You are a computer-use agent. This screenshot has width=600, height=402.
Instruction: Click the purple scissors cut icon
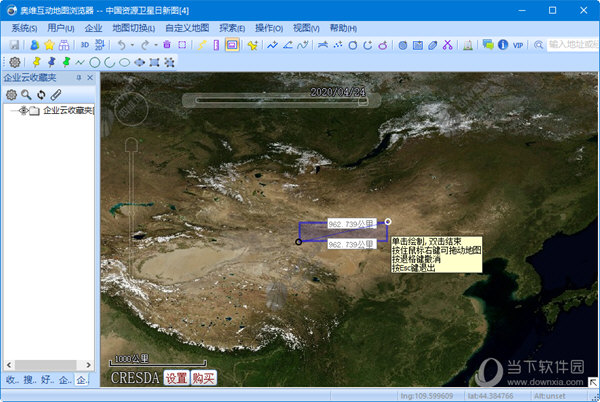click(x=447, y=45)
